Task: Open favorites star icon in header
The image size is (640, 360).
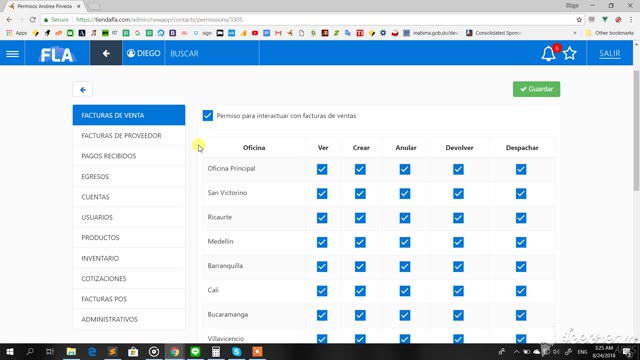Action: pyautogui.click(x=570, y=53)
